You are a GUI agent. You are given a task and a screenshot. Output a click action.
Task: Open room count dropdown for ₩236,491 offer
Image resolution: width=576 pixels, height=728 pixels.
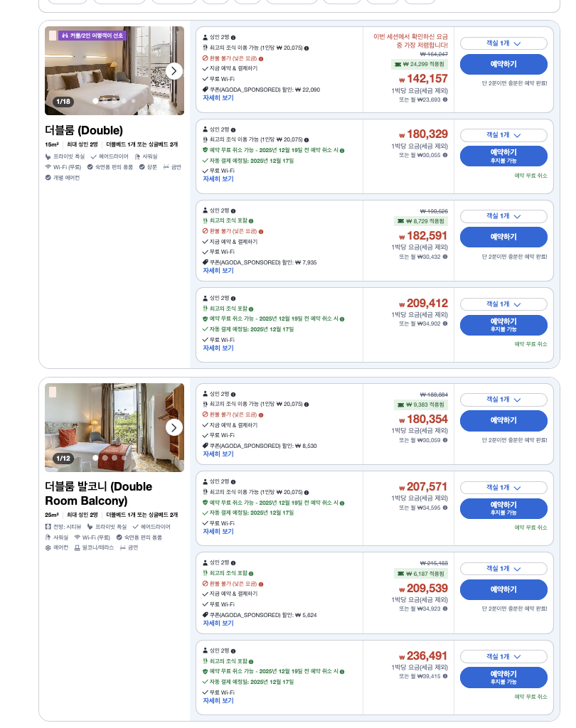(x=503, y=657)
